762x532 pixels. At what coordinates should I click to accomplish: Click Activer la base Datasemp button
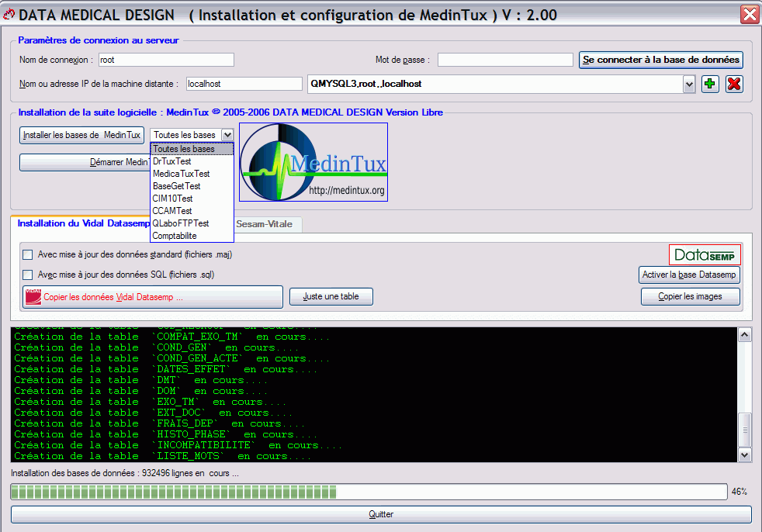coord(689,275)
